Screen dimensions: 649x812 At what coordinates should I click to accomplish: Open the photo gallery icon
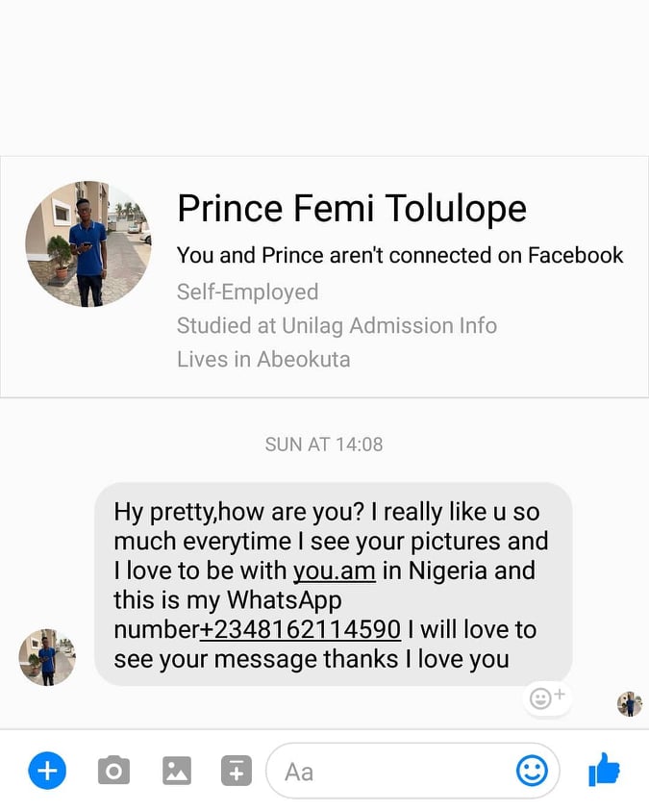(177, 771)
